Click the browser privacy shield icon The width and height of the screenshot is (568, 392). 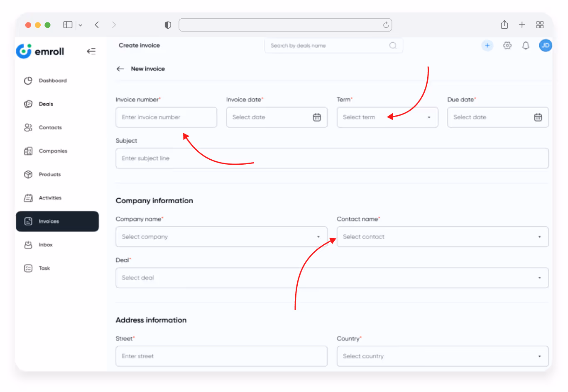[168, 25]
